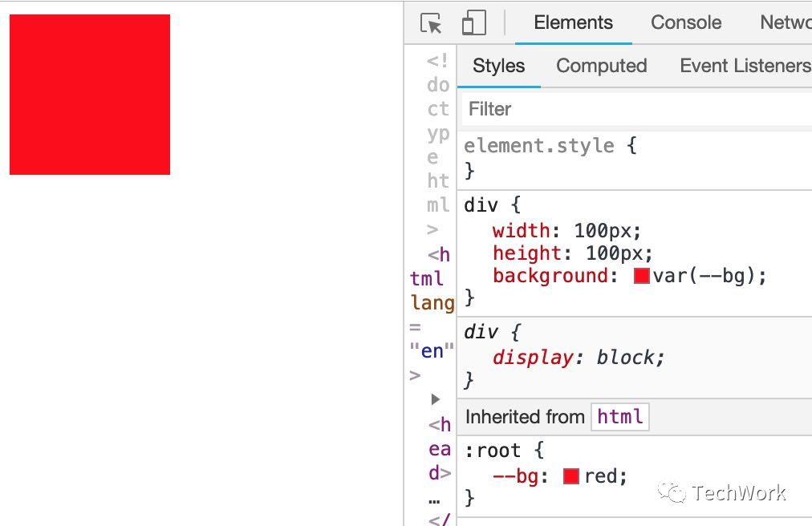This screenshot has width=812, height=526.
Task: Select the html lang attribute in DOM tree
Action: pyautogui.click(x=432, y=303)
